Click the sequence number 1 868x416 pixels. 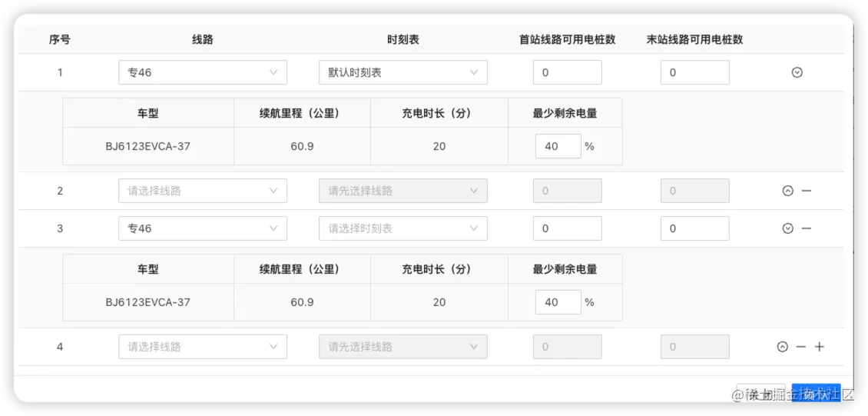pos(60,72)
